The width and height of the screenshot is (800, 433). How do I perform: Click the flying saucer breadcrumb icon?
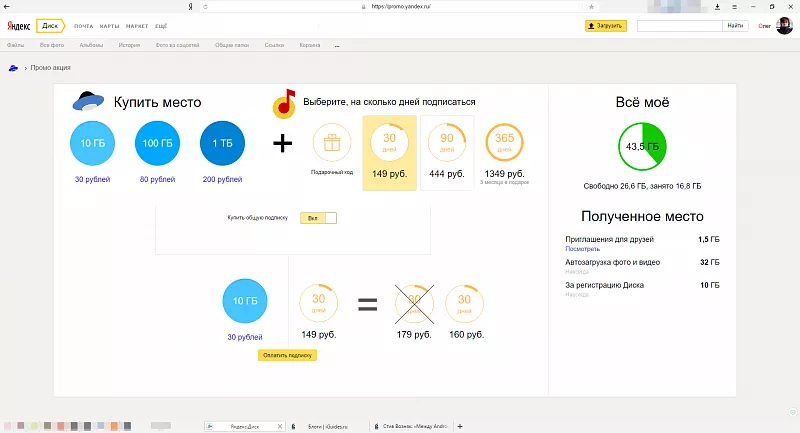(x=13, y=68)
